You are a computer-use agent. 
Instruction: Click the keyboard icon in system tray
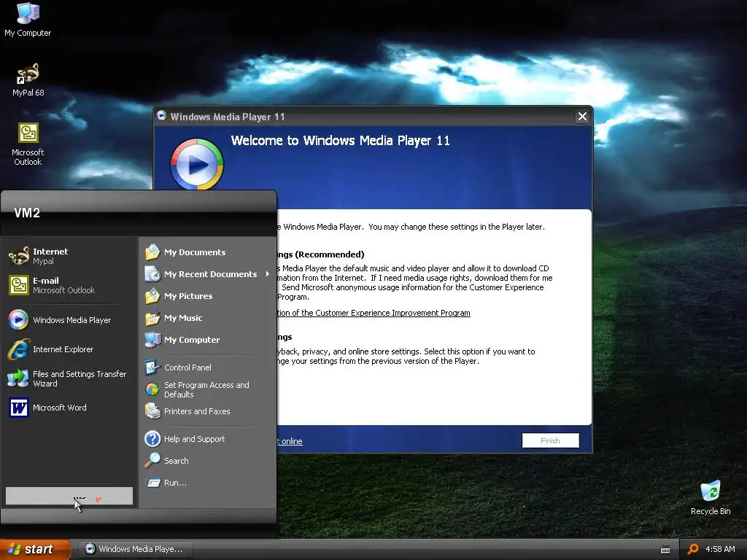point(665,550)
